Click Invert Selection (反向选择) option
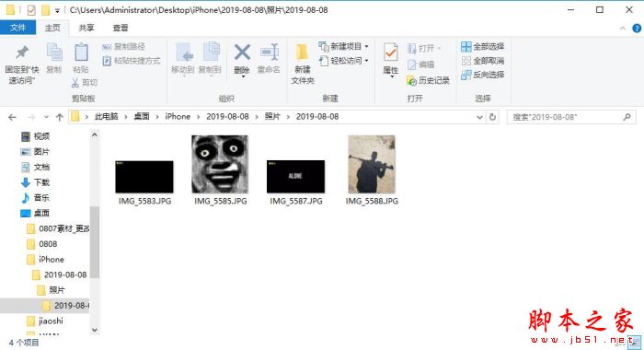 click(483, 75)
